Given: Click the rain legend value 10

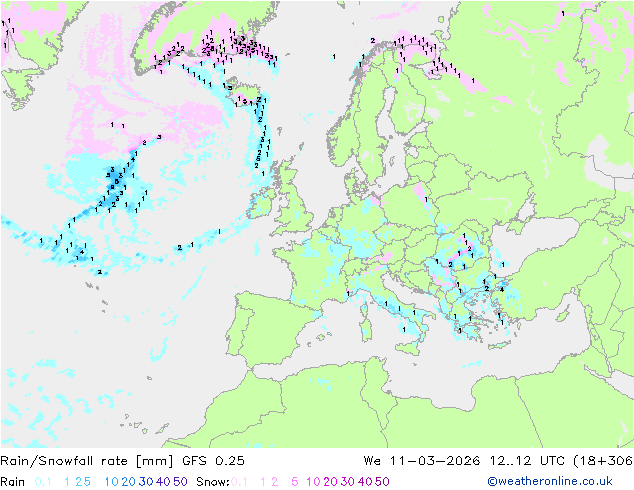Looking at the screenshot, I should coord(112,482).
